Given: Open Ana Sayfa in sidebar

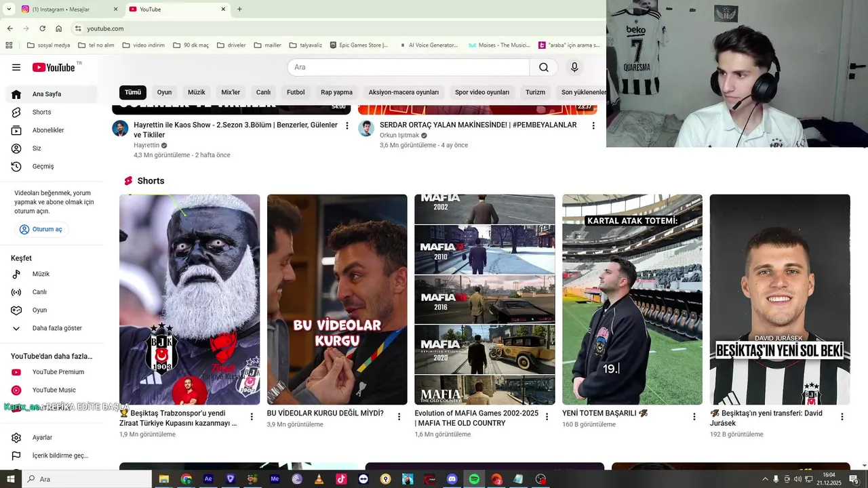Looking at the screenshot, I should click(52, 94).
